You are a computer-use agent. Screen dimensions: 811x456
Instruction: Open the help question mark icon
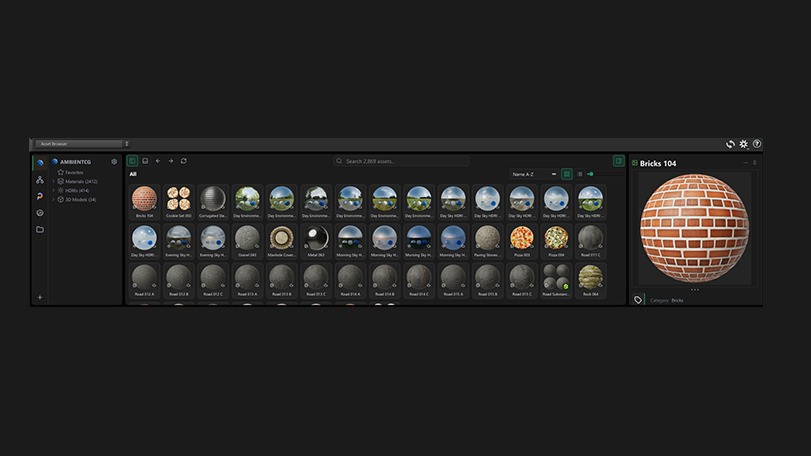pos(757,144)
